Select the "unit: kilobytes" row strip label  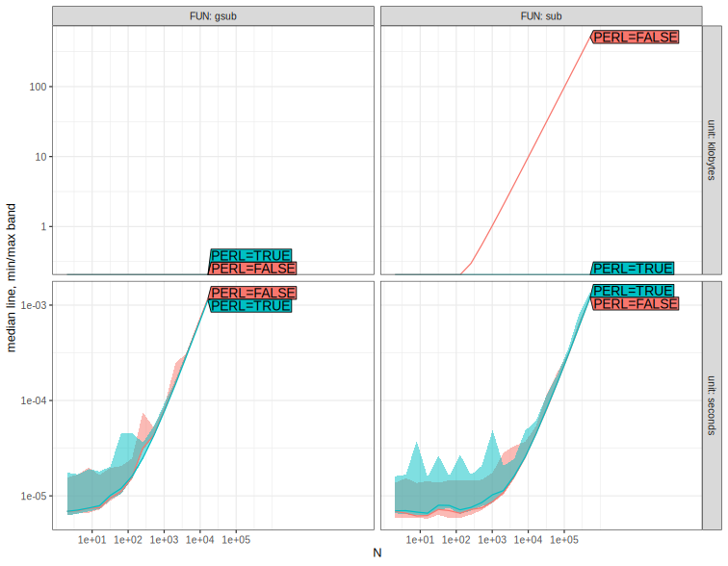pyautogui.click(x=712, y=150)
